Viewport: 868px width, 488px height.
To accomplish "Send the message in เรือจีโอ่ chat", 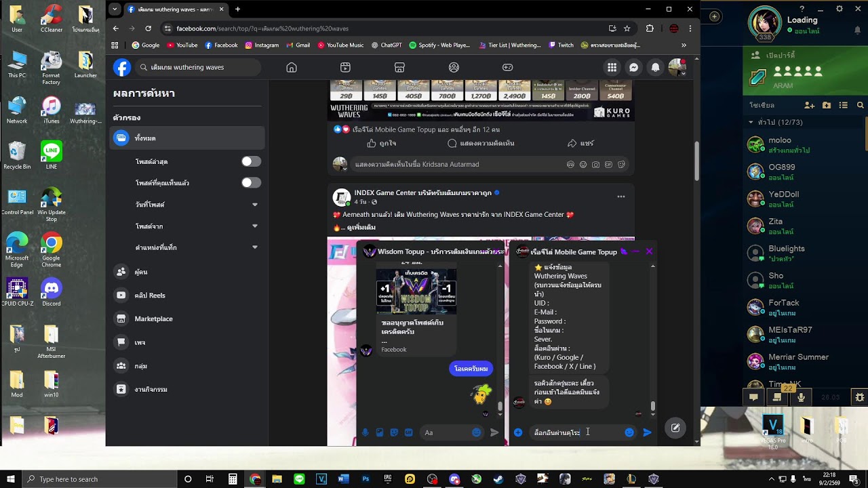I will point(647,432).
